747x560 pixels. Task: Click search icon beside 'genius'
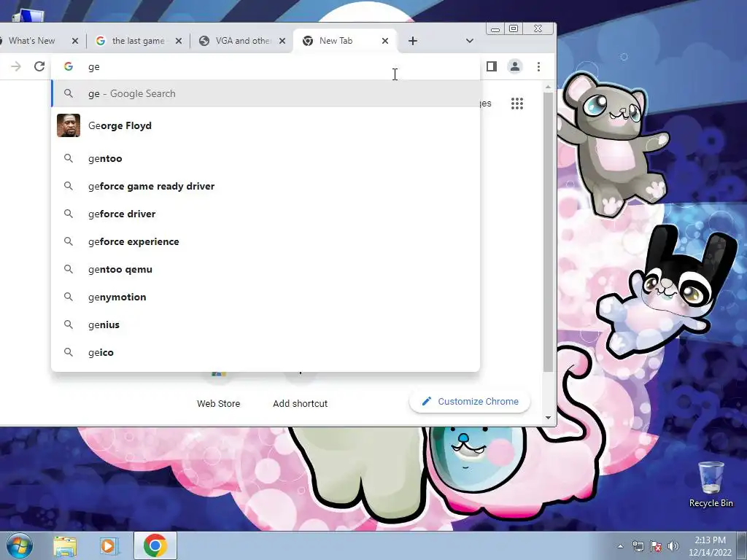click(x=69, y=324)
